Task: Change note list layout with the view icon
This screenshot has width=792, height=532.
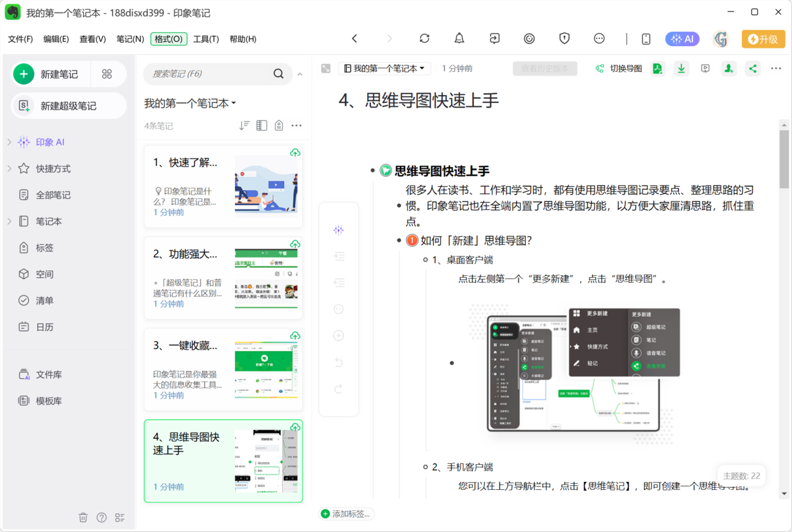Action: (261, 125)
